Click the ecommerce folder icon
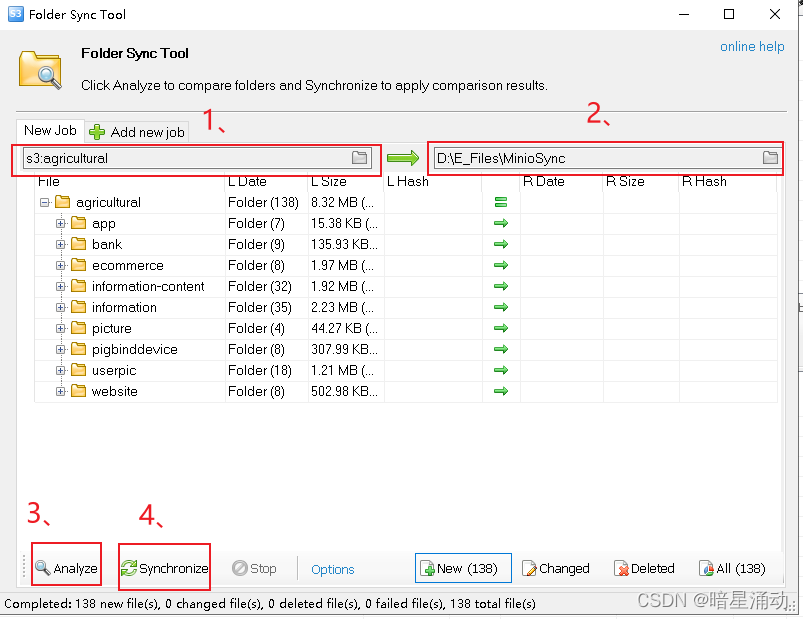This screenshot has height=619, width=803. tap(78, 265)
